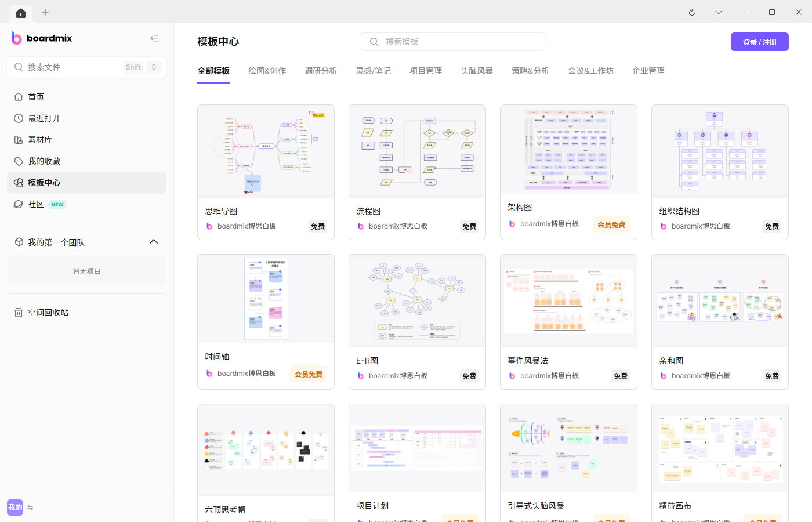Viewport: 812px width, 522px height.
Task: Click the refresh icon in title bar
Action: tap(691, 12)
